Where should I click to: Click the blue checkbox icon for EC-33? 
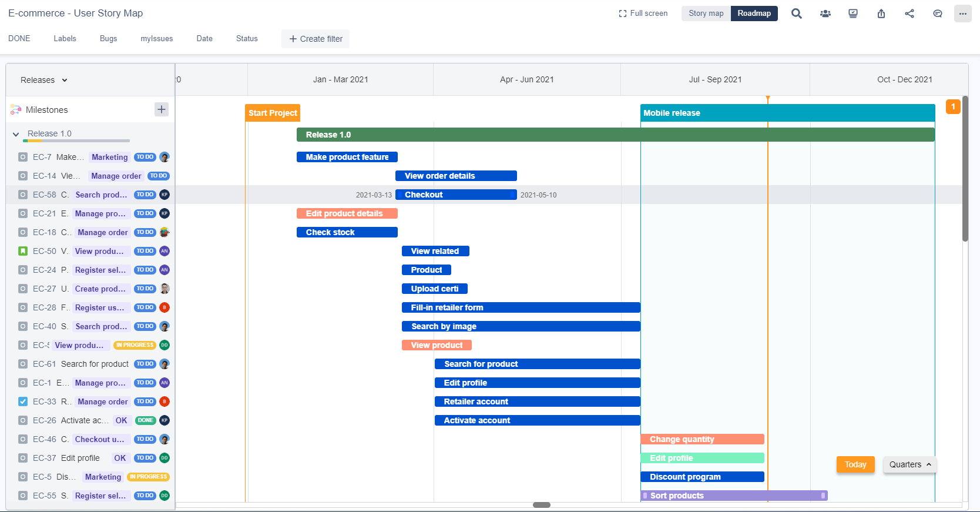coord(23,401)
